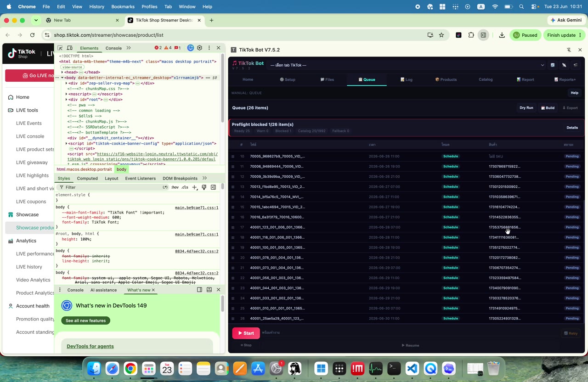Open the Chrome extensions puzzle icon
The height and width of the screenshot is (382, 588).
coord(471,35)
